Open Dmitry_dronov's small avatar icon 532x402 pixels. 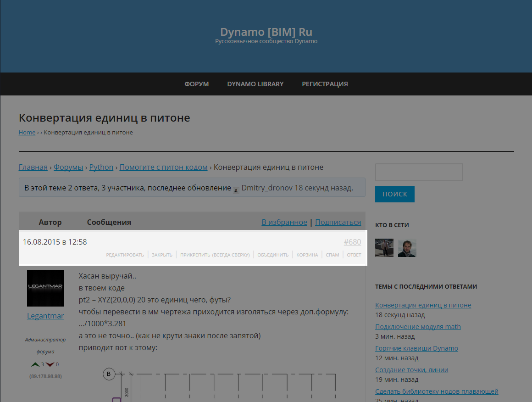point(236,190)
